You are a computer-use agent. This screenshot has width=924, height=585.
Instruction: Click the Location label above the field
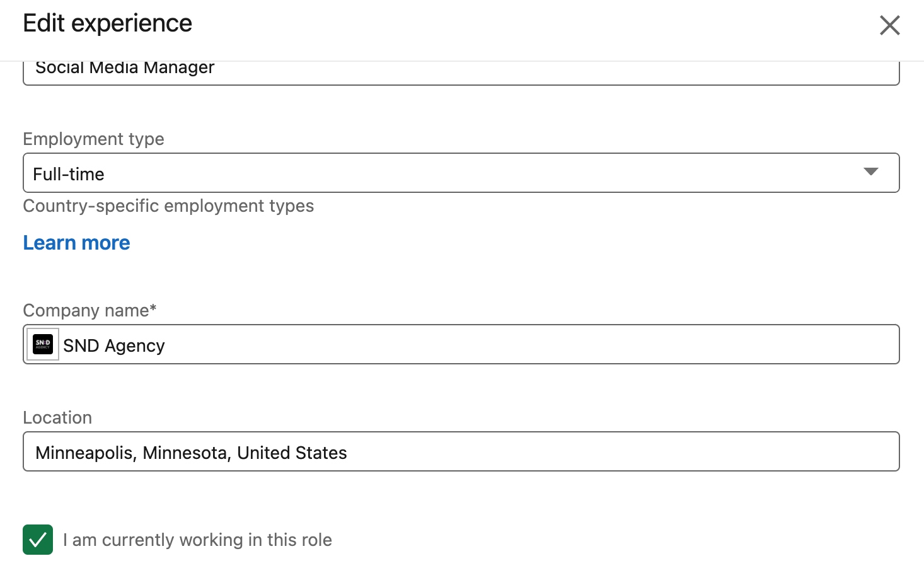click(57, 417)
